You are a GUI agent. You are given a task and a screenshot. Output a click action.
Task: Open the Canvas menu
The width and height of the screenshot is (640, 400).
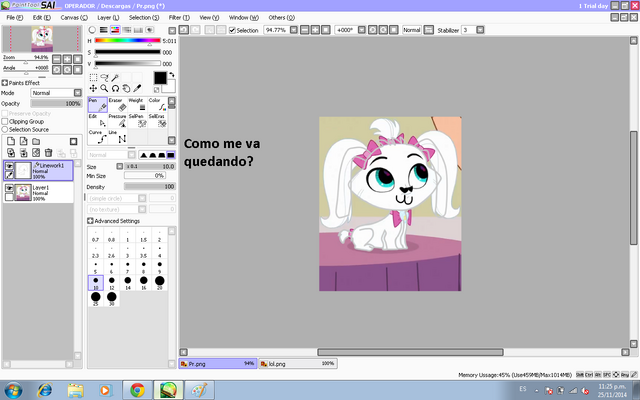coord(74,18)
